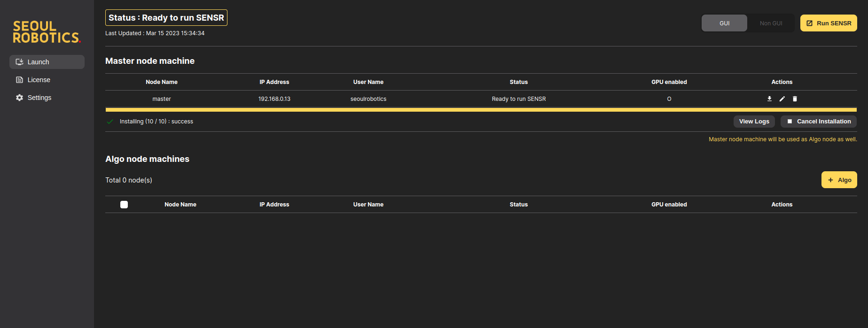This screenshot has width=868, height=328.
Task: Click User Name header in master table
Action: [x=368, y=82]
